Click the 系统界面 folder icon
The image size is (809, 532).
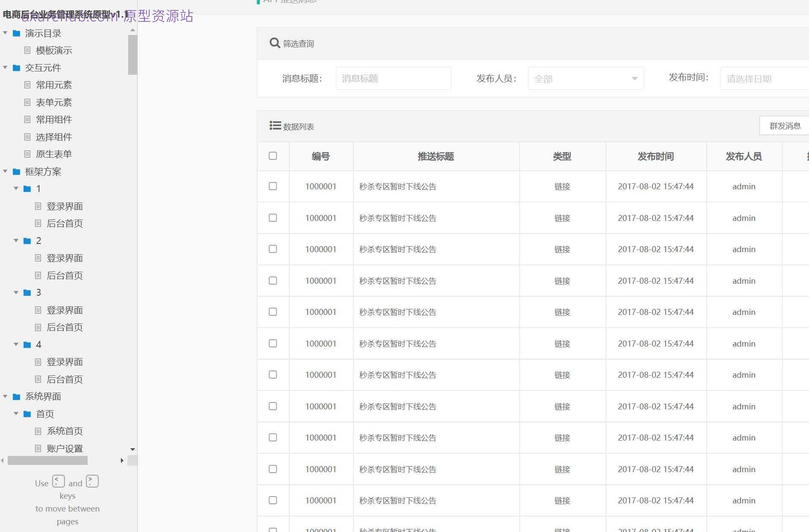[x=17, y=397]
